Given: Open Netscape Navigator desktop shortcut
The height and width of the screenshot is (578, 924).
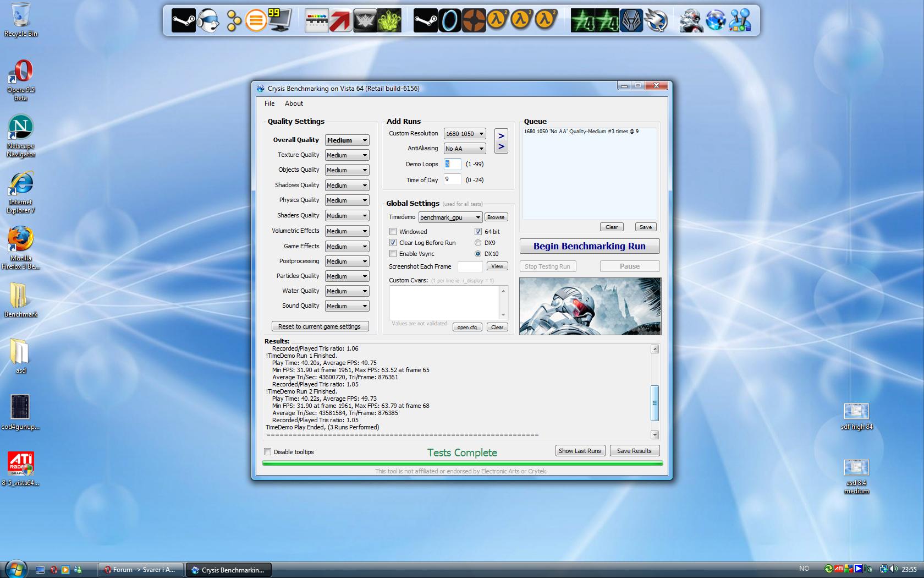Looking at the screenshot, I should pos(21,137).
